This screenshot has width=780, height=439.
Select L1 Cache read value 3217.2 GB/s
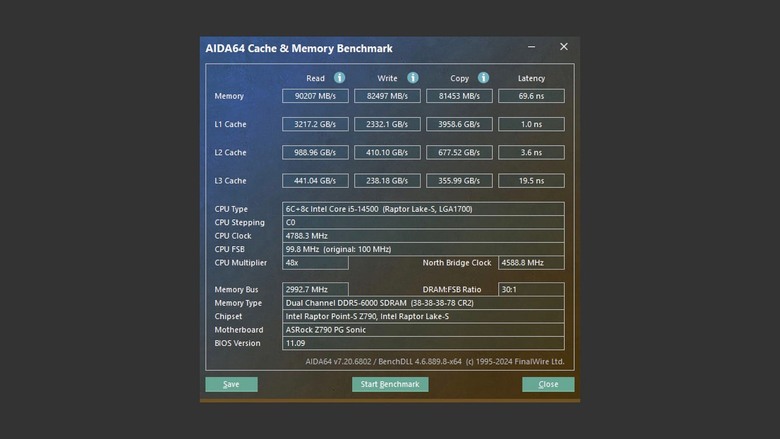pyautogui.click(x=315, y=124)
